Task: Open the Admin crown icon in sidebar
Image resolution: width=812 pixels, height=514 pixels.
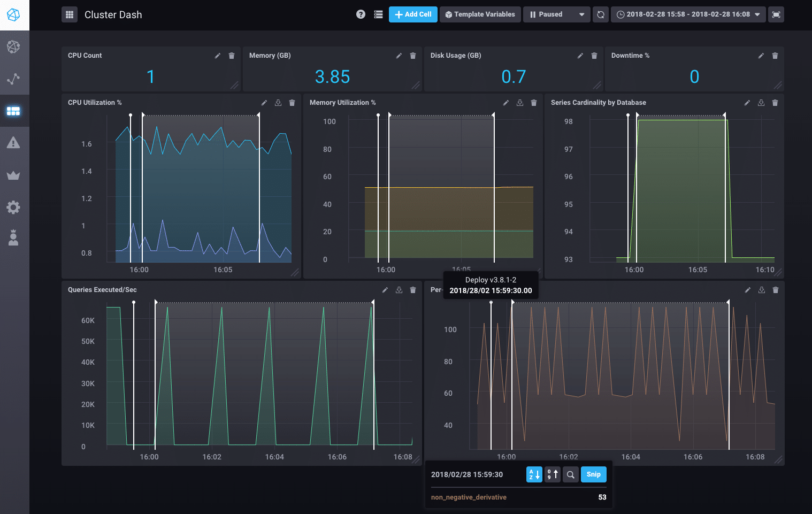Action: [14, 175]
